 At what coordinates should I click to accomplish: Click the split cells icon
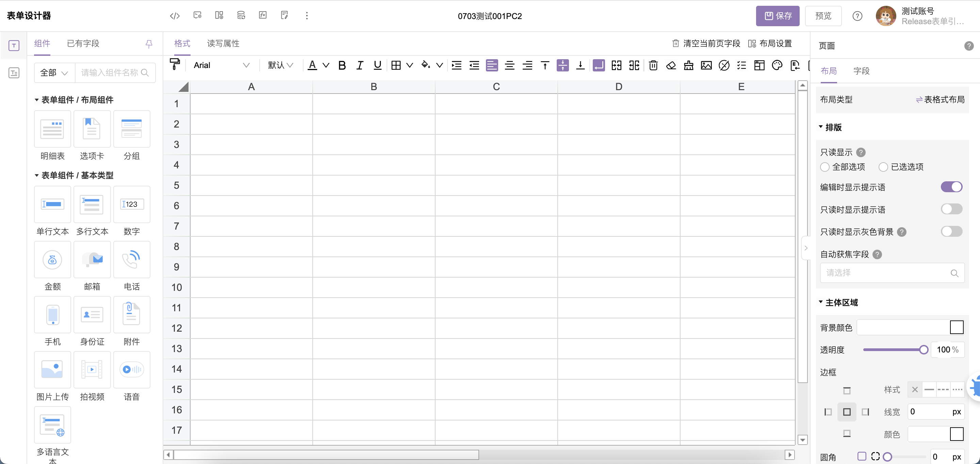(x=634, y=65)
